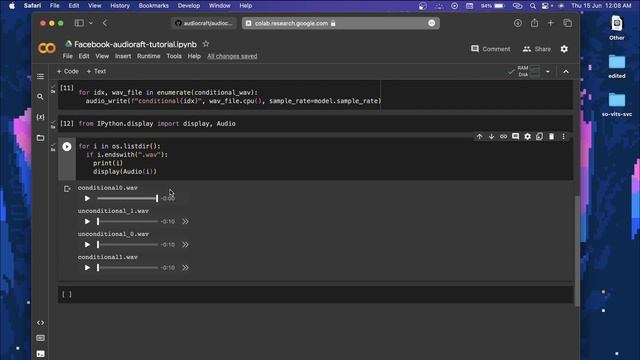Viewport: 640px width, 360px height.
Task: Open Safari Develop menu in menu bar
Action: click(x=189, y=6)
